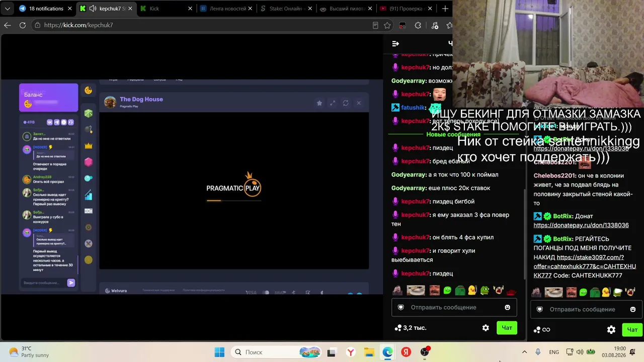Image resolution: width=644 pixels, height=362 pixels.
Task: Collapse the Kick chat panel
Action: [x=395, y=44]
